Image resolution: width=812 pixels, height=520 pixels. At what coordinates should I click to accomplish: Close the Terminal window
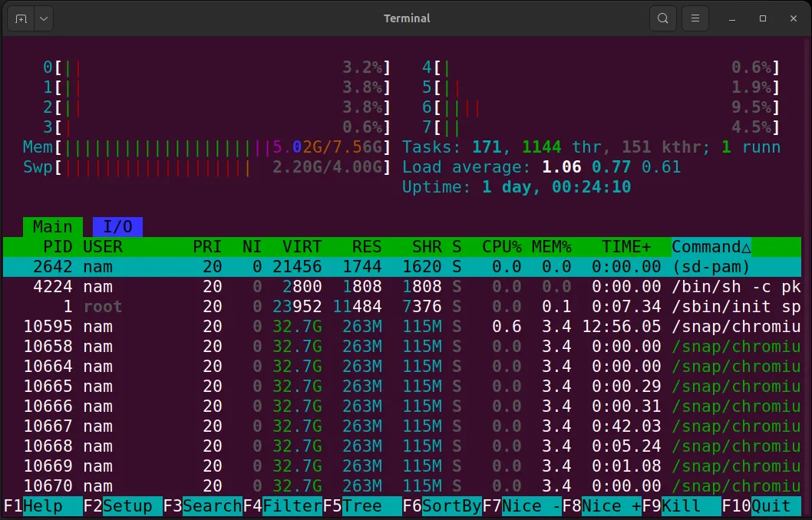pyautogui.click(x=794, y=18)
